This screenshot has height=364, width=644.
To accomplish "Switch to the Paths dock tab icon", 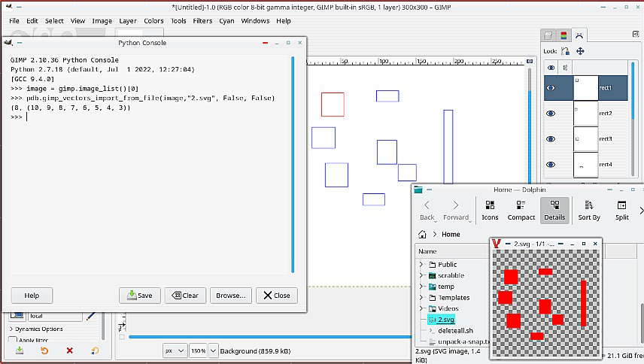I will pos(579,35).
